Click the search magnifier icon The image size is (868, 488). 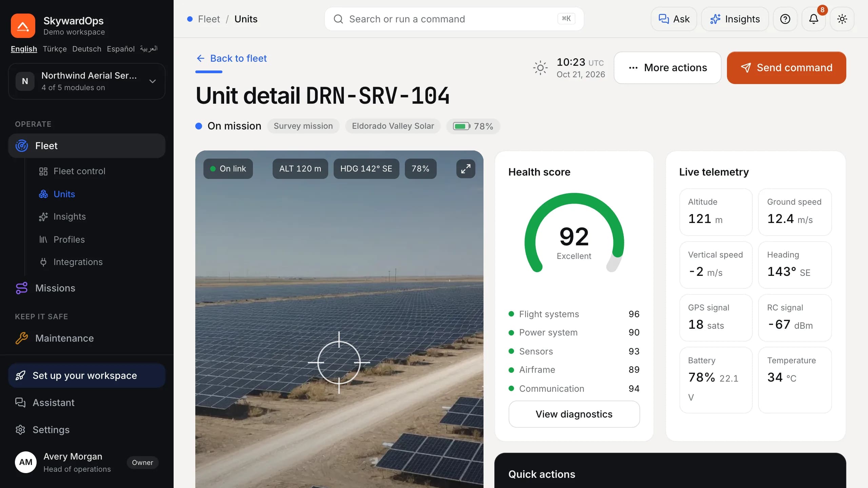click(x=338, y=19)
